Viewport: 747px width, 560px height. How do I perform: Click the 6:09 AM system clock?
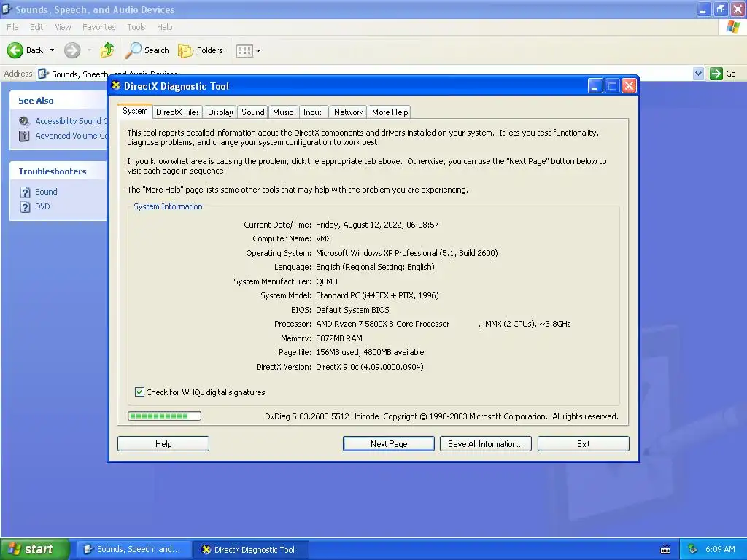720,549
